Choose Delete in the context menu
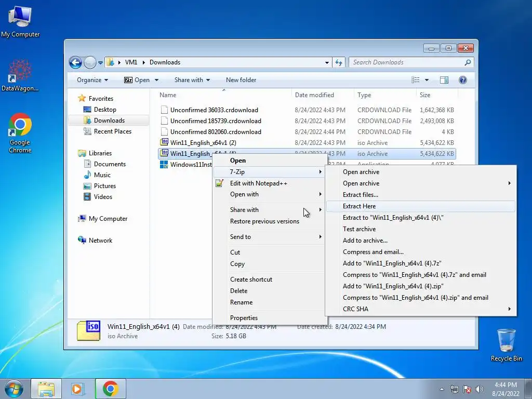532x399 pixels. [x=269, y=291]
